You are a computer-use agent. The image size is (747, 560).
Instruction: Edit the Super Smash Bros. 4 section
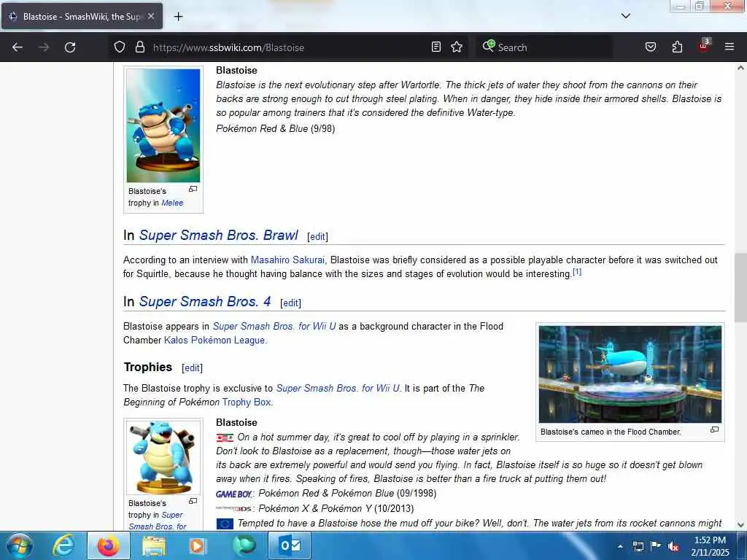[290, 303]
